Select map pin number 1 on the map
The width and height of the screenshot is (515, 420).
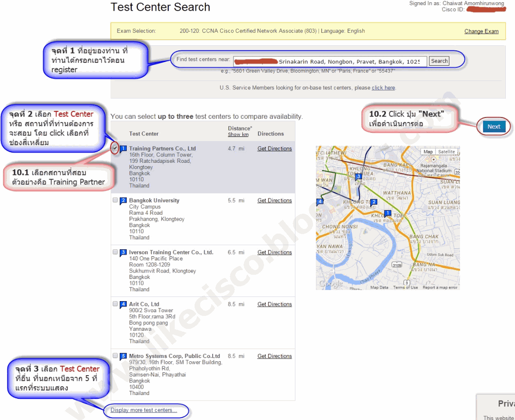tap(387, 214)
